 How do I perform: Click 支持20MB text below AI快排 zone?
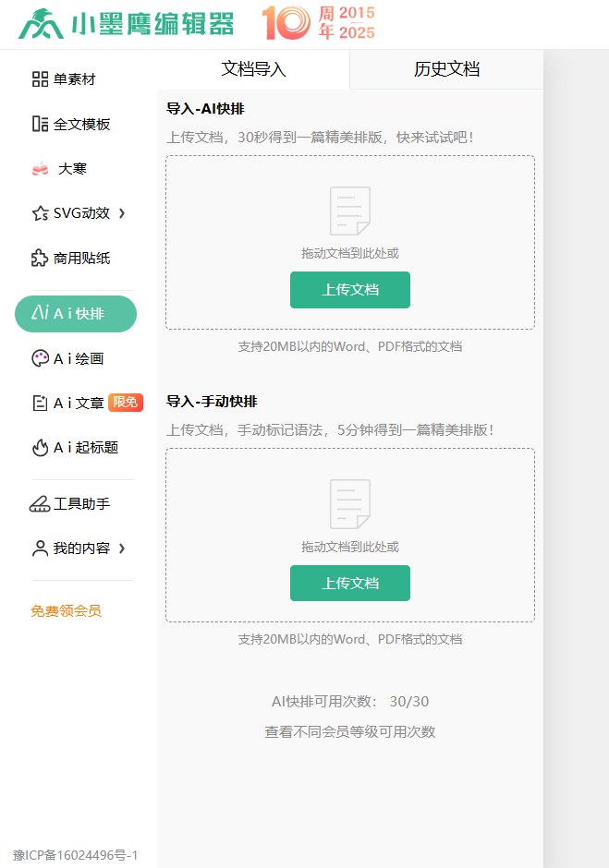[350, 346]
